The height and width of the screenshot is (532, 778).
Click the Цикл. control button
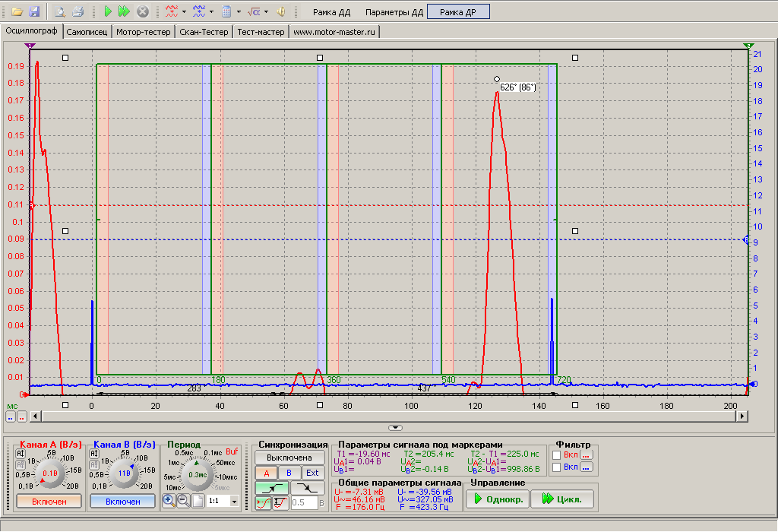561,499
